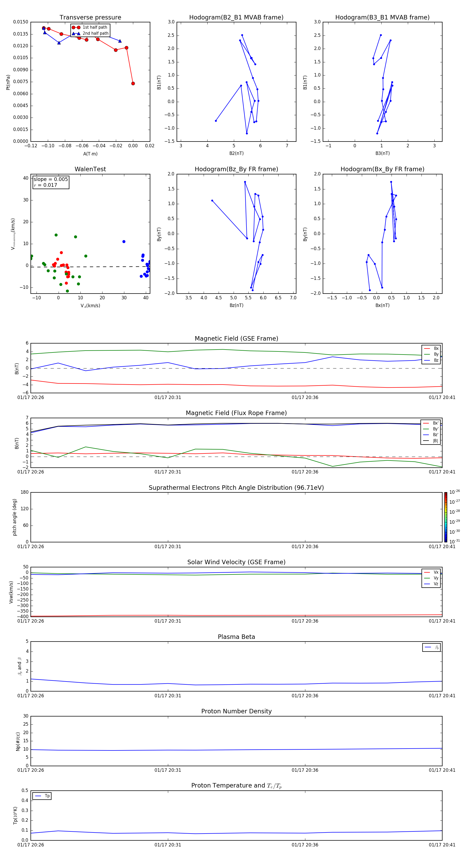The height and width of the screenshot is (868, 473).
Task: Click the "Transverse pressure" plot title
Action: pyautogui.click(x=90, y=18)
